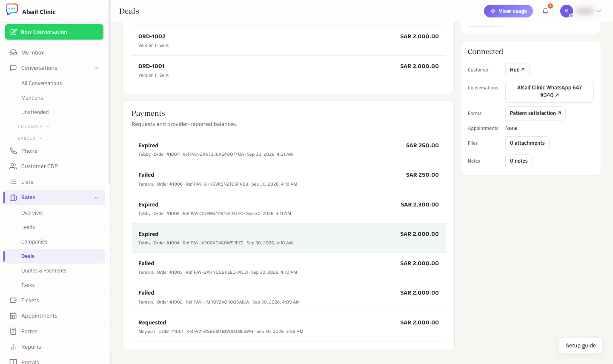Select order ORD-1002 row
This screenshot has width=613, height=364.
(x=289, y=41)
